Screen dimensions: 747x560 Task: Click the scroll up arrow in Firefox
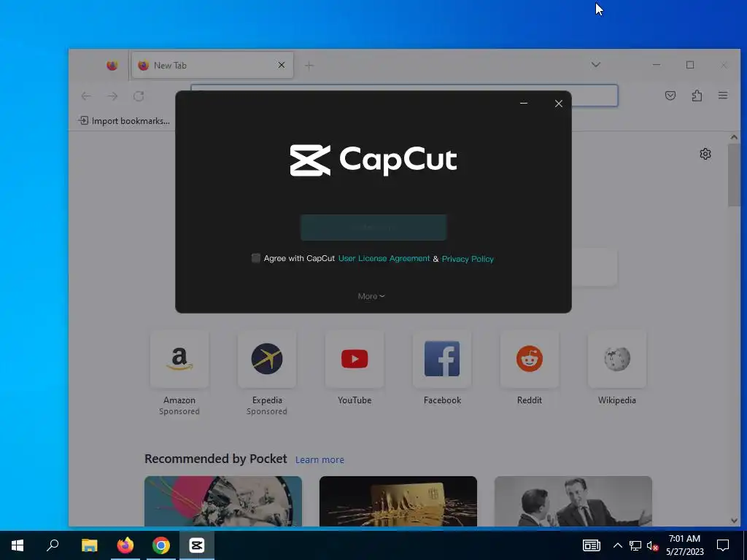click(734, 137)
